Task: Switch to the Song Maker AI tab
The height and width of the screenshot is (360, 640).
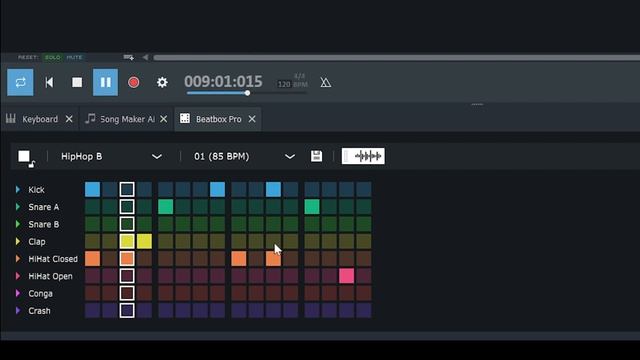Action: pyautogui.click(x=127, y=119)
